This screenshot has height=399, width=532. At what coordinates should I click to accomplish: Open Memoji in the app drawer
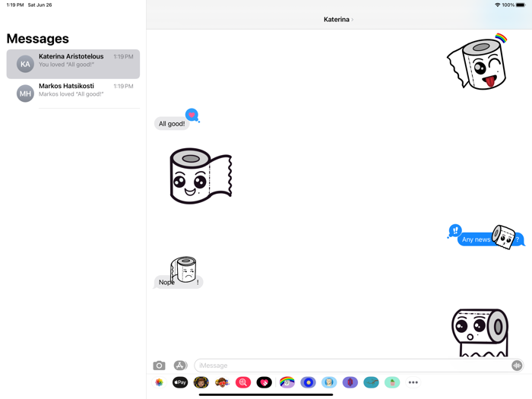point(201,383)
